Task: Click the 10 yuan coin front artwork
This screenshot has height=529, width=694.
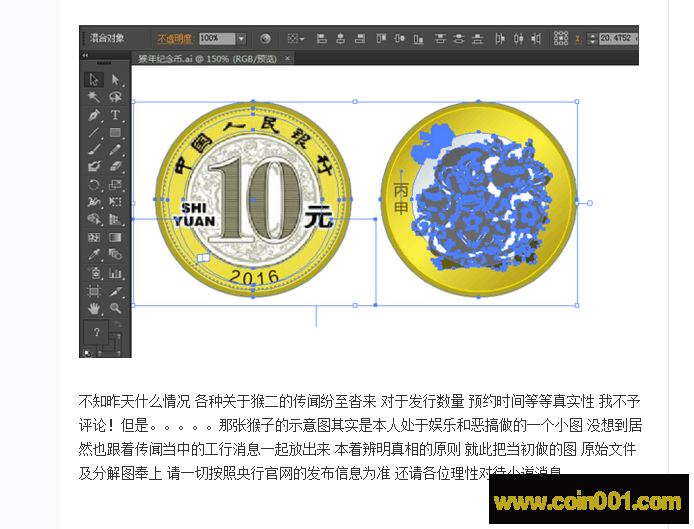Action: click(x=253, y=200)
